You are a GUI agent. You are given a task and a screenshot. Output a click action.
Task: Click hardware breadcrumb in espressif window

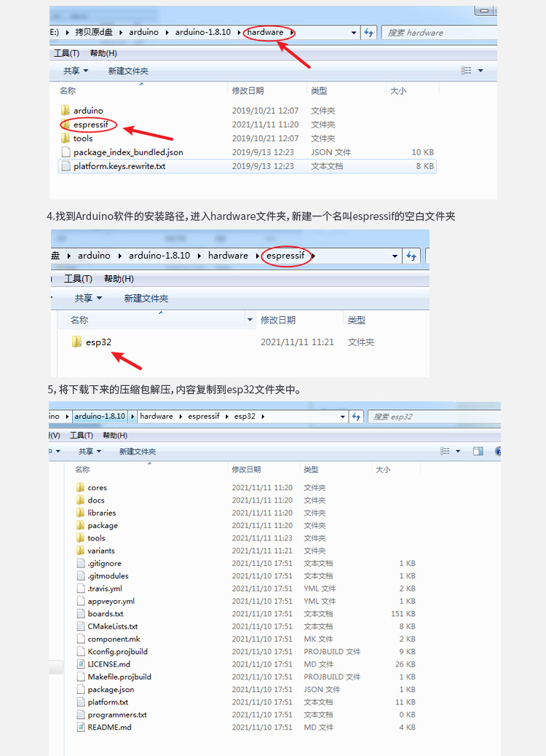pyautogui.click(x=228, y=256)
